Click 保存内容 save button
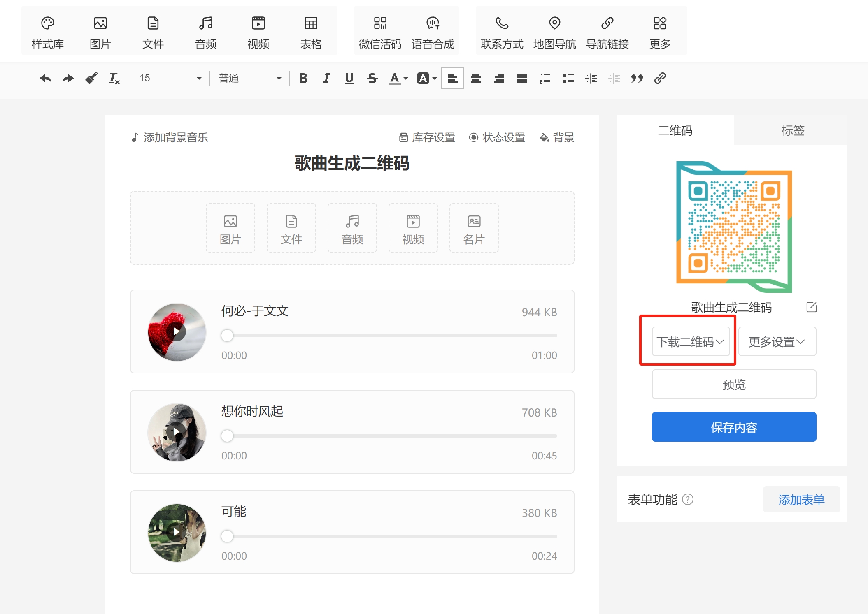The image size is (868, 614). coord(734,427)
